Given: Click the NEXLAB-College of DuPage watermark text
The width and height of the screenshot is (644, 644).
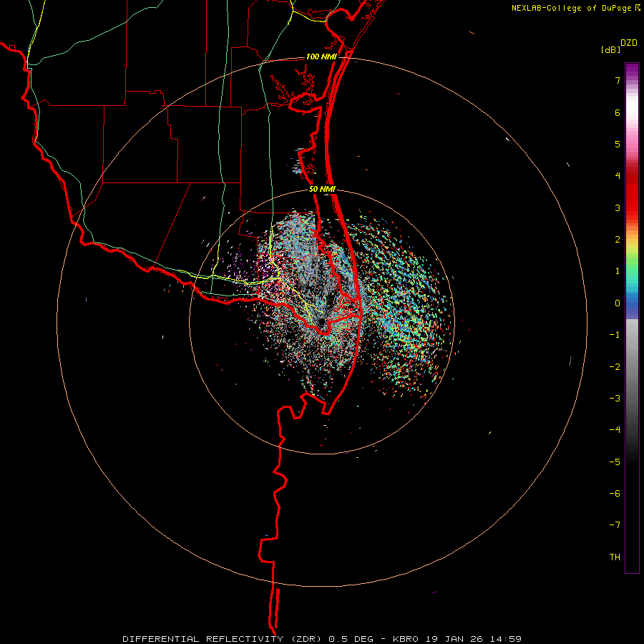Looking at the screenshot, I should [x=572, y=8].
